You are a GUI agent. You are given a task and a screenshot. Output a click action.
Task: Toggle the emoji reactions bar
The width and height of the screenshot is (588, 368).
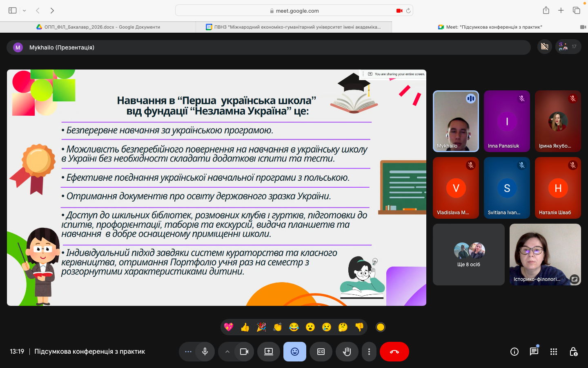[295, 352]
